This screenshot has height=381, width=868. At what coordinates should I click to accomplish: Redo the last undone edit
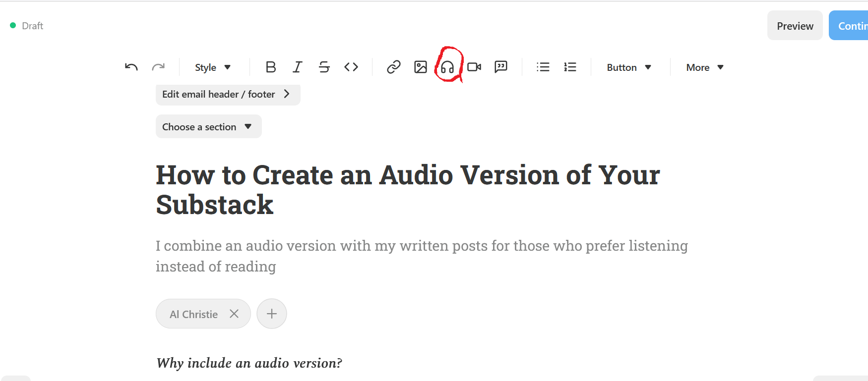coord(158,67)
